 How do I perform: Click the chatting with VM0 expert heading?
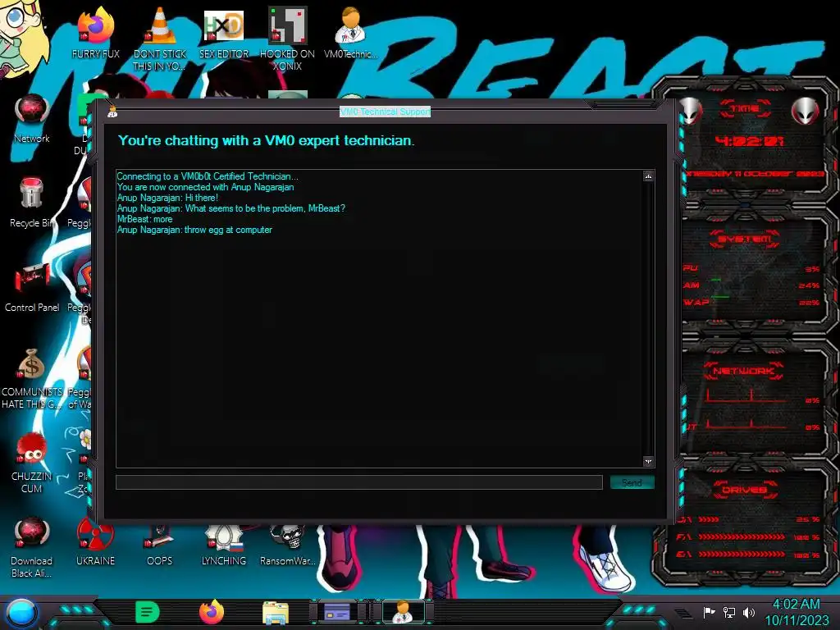267,140
